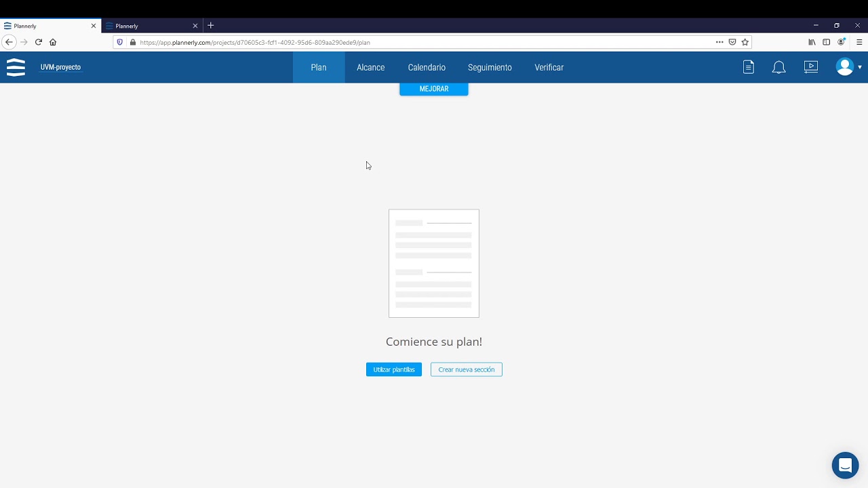Screen dimensions: 868x488
Task: Click the empty plan document illustration
Action: tap(434, 263)
